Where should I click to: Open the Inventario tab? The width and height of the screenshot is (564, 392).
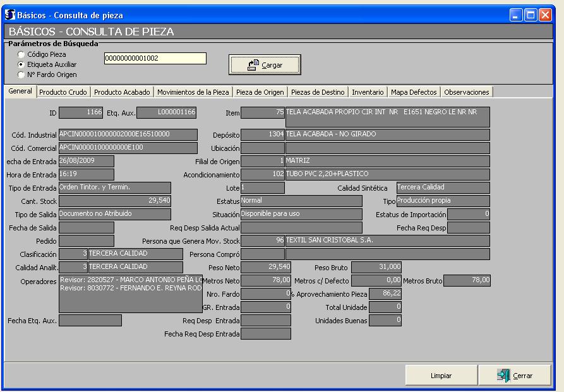click(x=368, y=92)
